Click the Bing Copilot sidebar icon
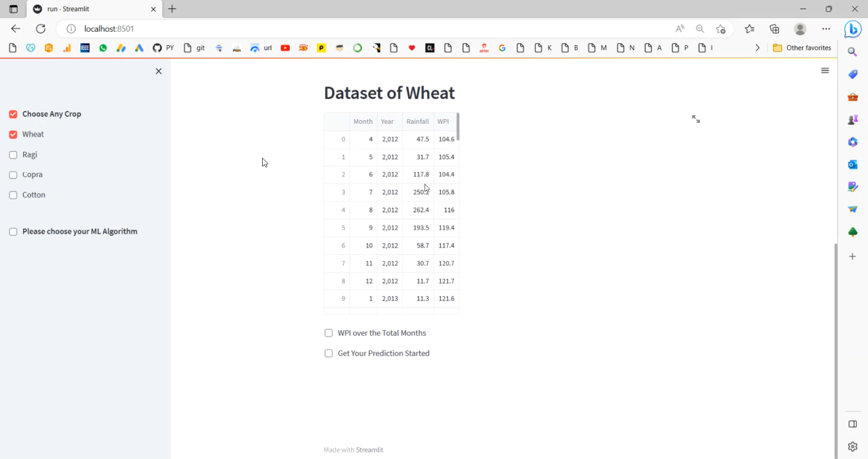 tap(852, 29)
